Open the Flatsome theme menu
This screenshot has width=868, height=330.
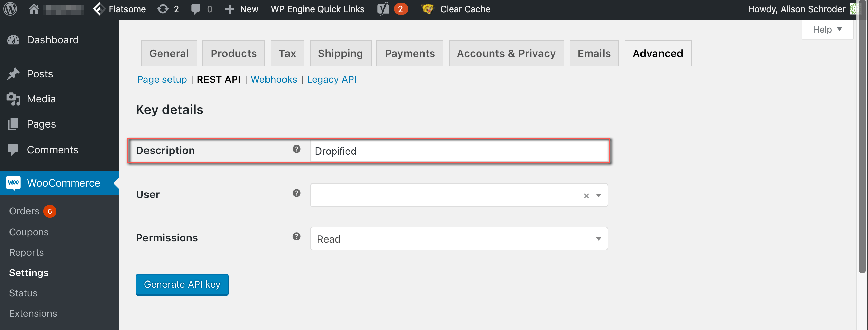(119, 9)
